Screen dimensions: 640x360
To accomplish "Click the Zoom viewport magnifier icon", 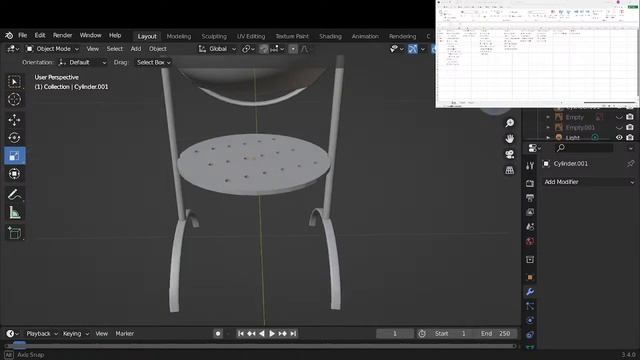I will point(509,123).
